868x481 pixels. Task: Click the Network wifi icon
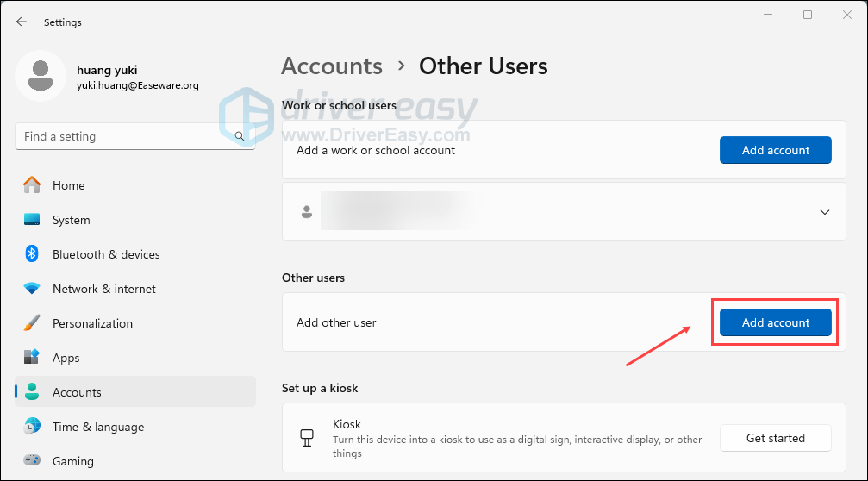coord(32,289)
